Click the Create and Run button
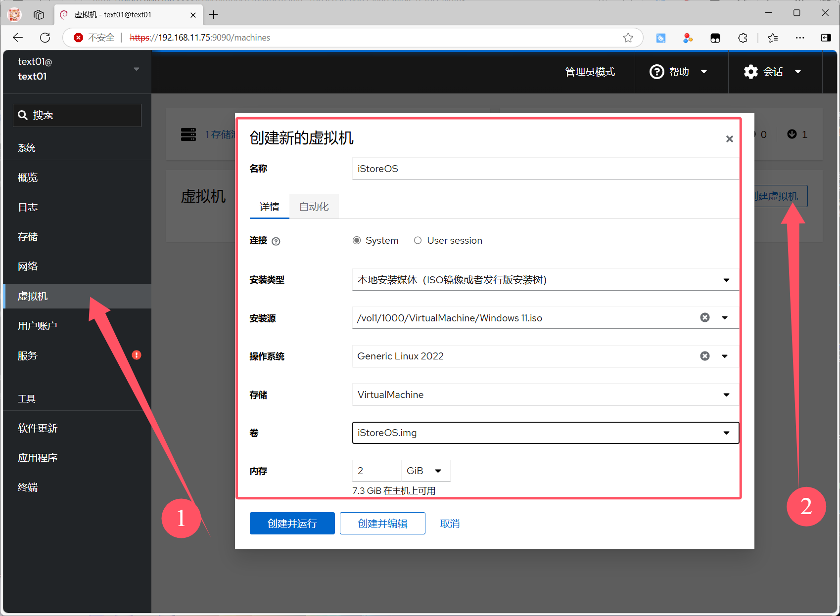The width and height of the screenshot is (840, 616). coord(292,524)
